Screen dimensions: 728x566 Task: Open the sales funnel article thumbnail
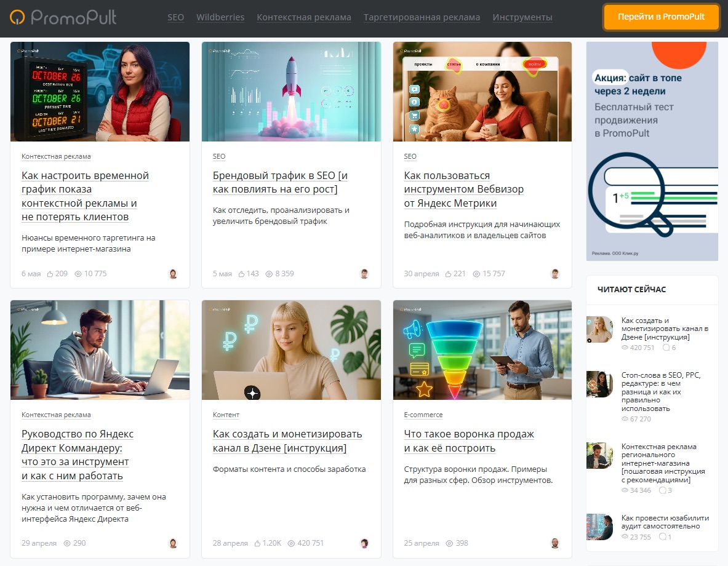click(482, 349)
